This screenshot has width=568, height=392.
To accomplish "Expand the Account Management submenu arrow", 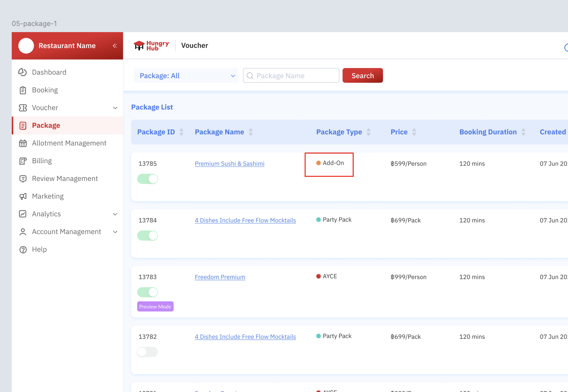I will click(x=115, y=232).
